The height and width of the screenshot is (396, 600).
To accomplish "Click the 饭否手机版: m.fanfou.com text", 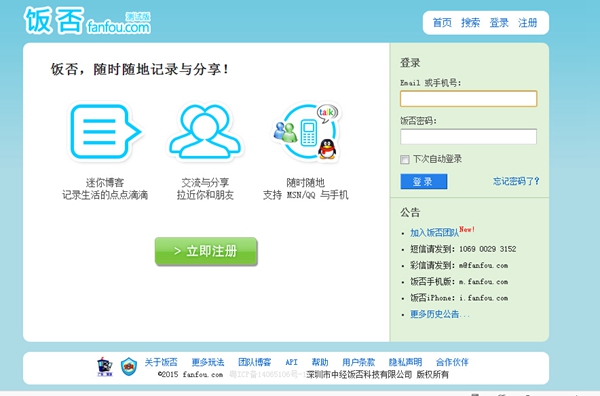I will (459, 282).
